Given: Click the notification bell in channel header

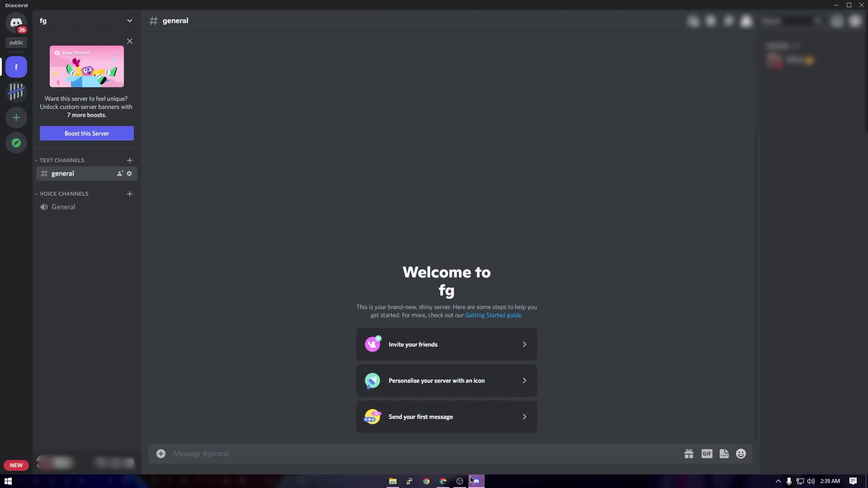Looking at the screenshot, I should tap(711, 21).
